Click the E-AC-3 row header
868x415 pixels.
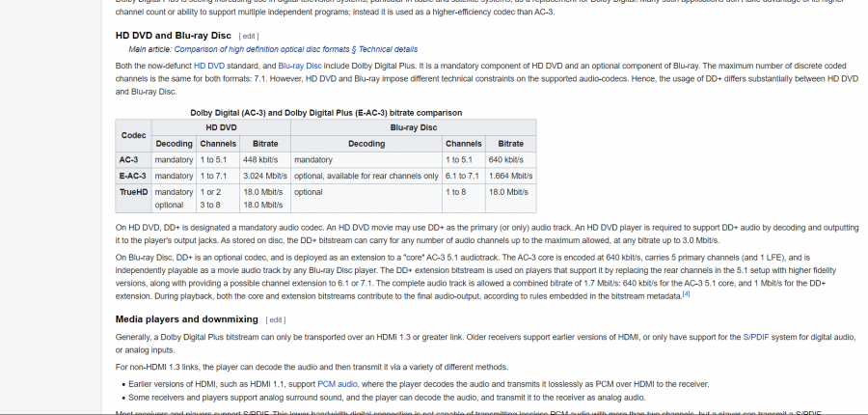pyautogui.click(x=133, y=176)
